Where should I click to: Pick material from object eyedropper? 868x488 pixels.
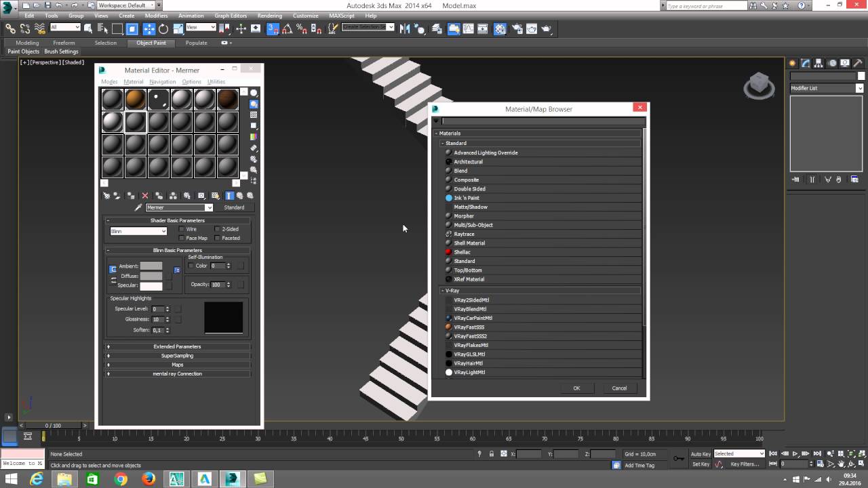coord(138,207)
